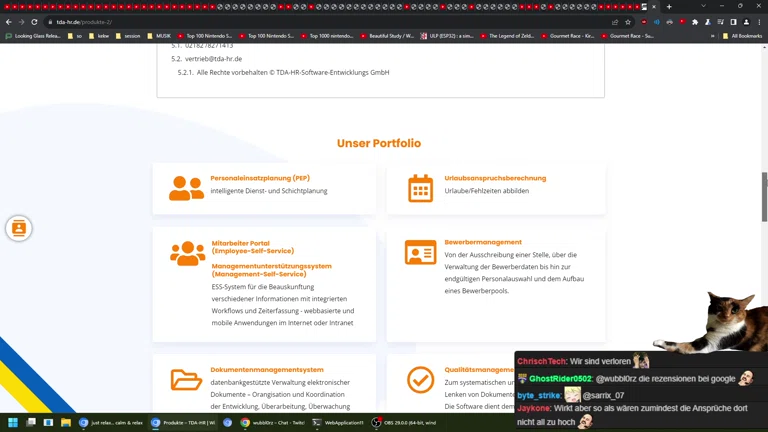Open Gourmet Race - Kir... bookmark
Image resolution: width=768 pixels, height=432 pixels.
click(568, 36)
